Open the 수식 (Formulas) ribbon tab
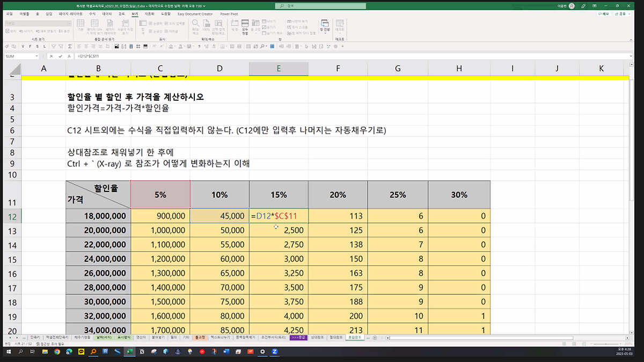Image resolution: width=644 pixels, height=362 pixels. click(92, 14)
